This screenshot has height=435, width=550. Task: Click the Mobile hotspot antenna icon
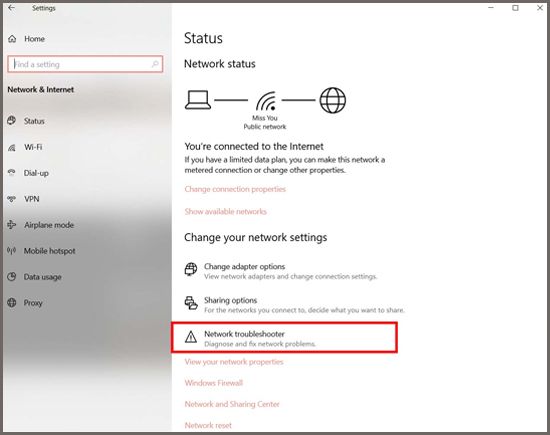point(12,250)
